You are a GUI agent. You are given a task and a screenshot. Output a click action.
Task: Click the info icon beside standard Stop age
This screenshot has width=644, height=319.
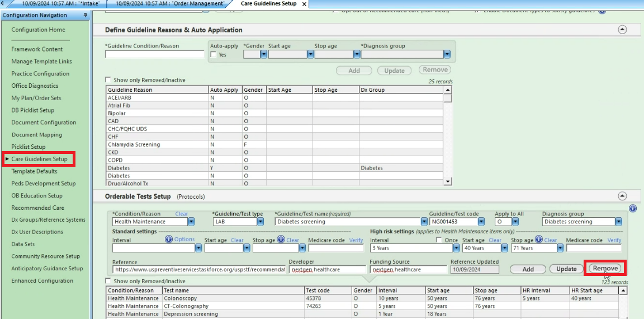[x=281, y=240]
